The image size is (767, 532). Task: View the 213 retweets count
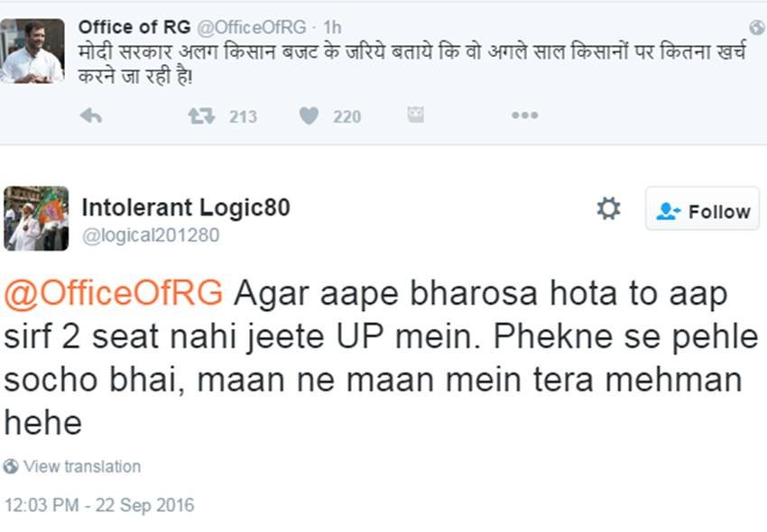243,117
